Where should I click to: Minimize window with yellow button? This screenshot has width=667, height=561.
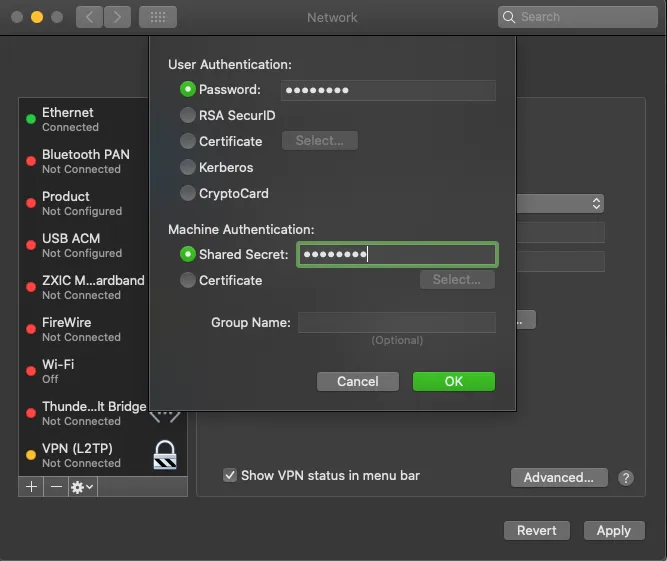[x=37, y=17]
